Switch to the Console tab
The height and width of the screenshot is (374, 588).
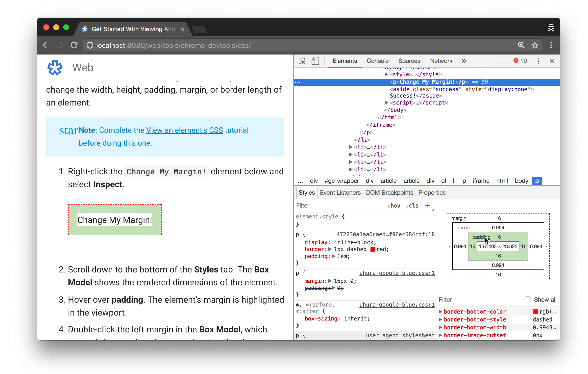click(377, 61)
